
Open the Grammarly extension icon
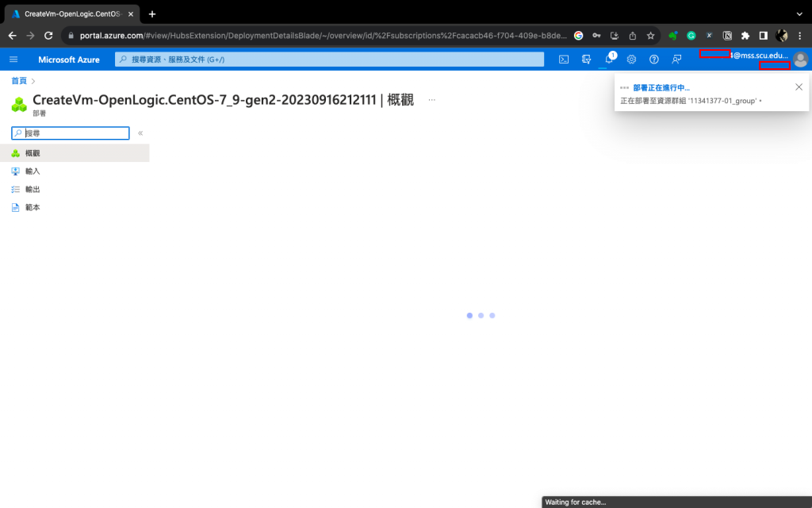pos(691,36)
